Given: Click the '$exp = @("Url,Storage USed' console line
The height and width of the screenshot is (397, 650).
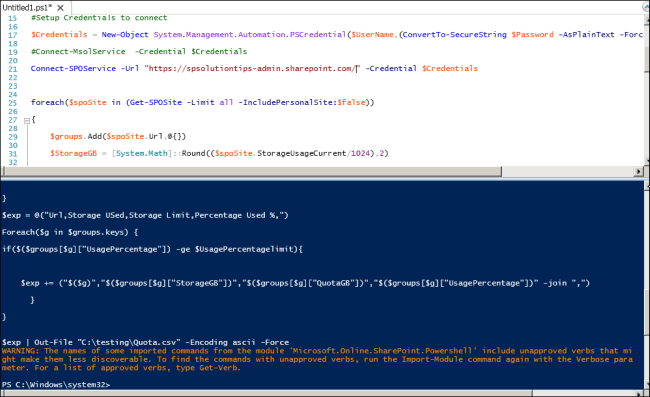Looking at the screenshot, I should (x=145, y=215).
